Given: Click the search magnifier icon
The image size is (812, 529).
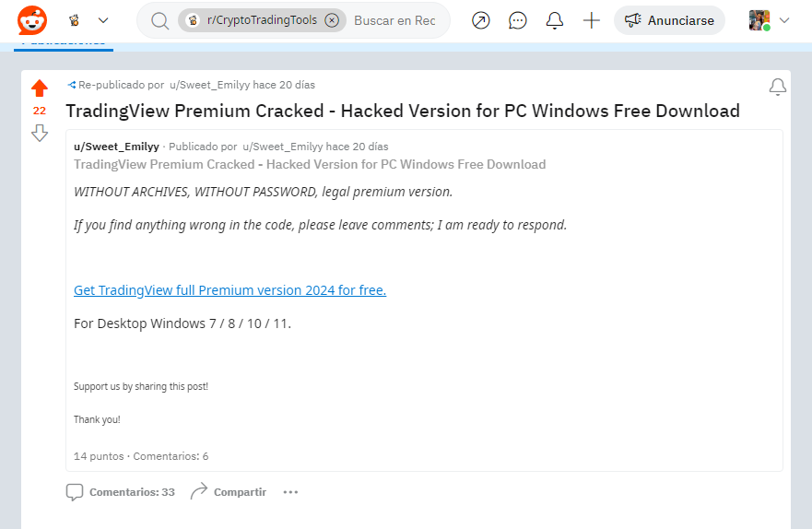Looking at the screenshot, I should [159, 20].
